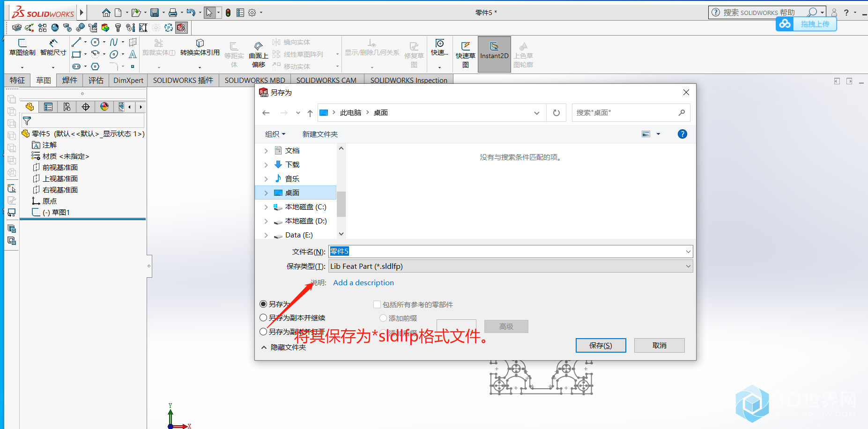Click the Print icon
The image size is (868, 429).
[x=173, y=13]
